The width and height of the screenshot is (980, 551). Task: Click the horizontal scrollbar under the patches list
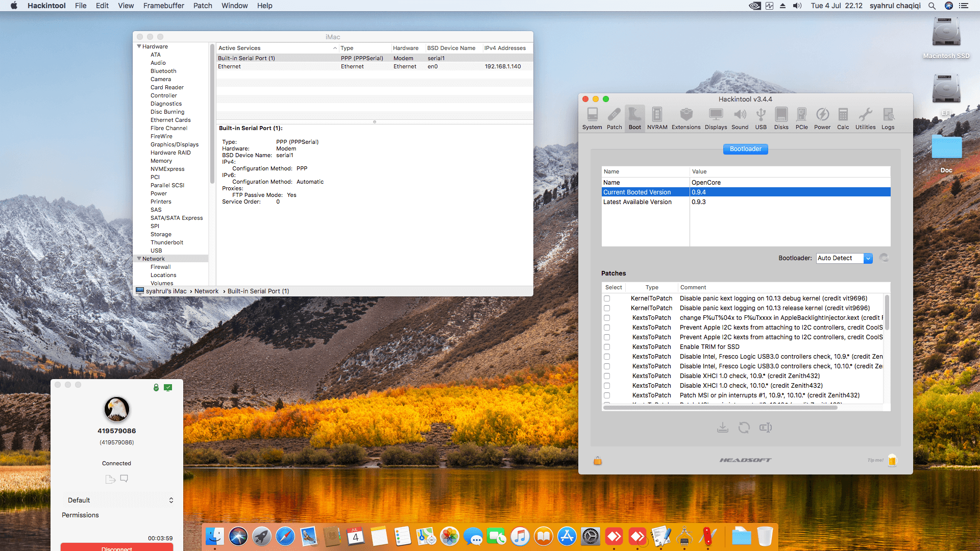point(720,408)
